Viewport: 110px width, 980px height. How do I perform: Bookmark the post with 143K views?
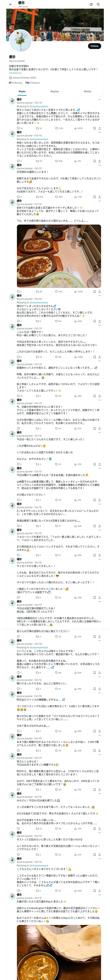point(95,291)
